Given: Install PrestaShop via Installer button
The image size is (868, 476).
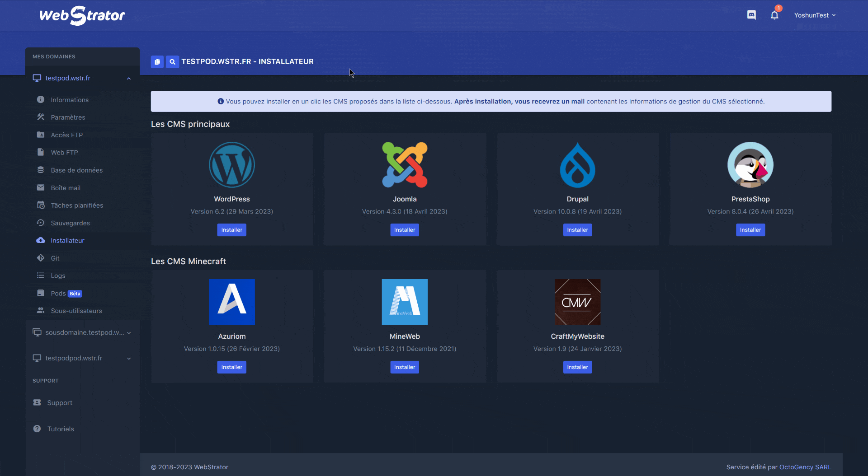Looking at the screenshot, I should coord(750,230).
